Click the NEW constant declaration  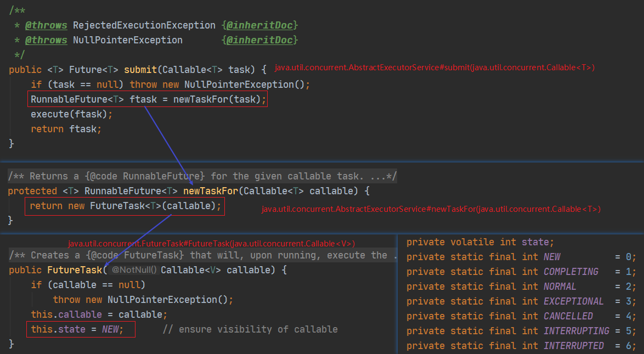(521, 257)
